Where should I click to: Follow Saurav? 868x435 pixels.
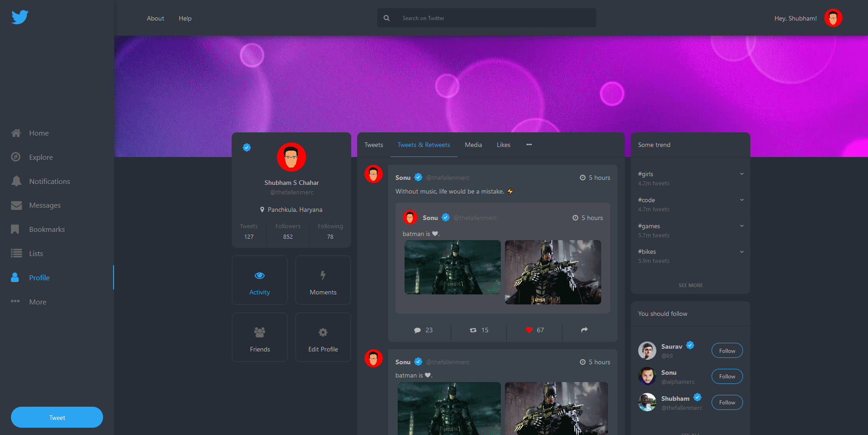[727, 351]
